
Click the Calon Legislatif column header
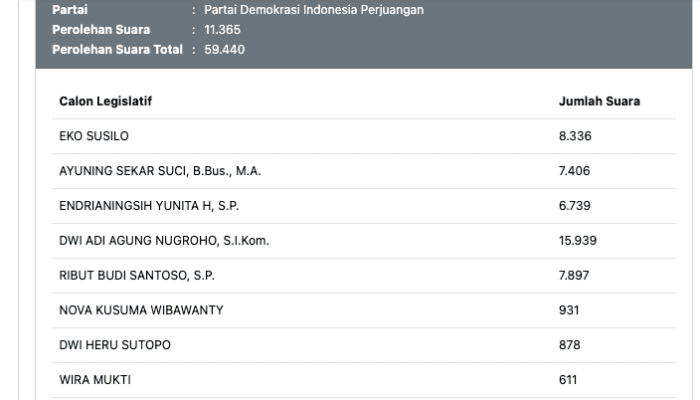click(105, 101)
